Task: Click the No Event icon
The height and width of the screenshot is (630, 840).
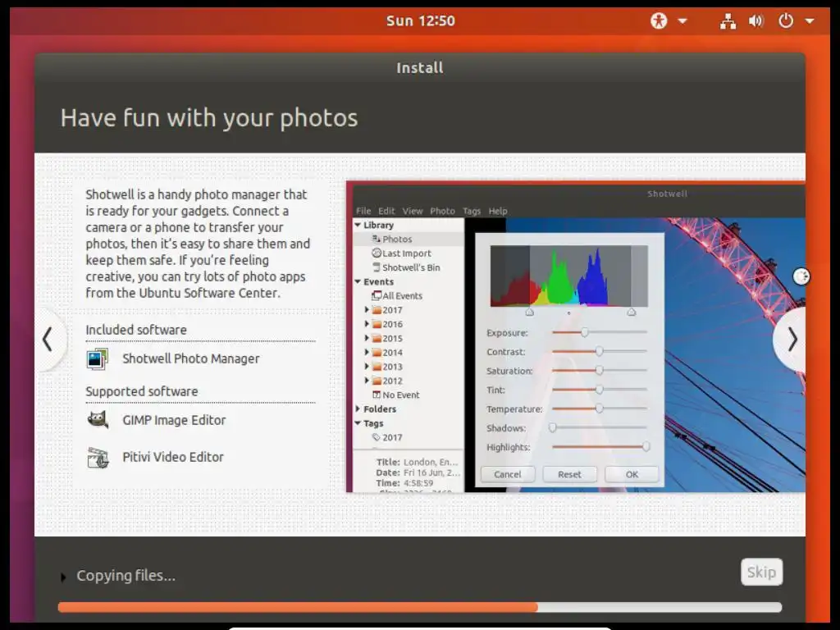Action: pyautogui.click(x=377, y=395)
